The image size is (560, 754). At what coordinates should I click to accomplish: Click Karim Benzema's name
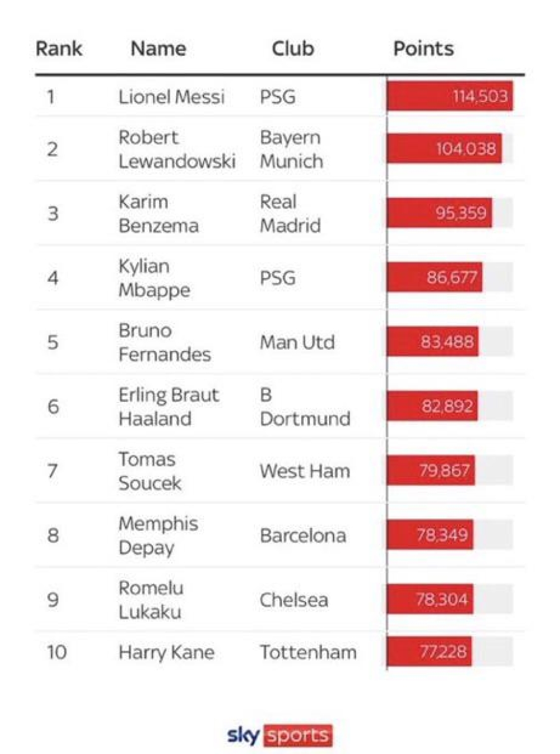point(159,213)
